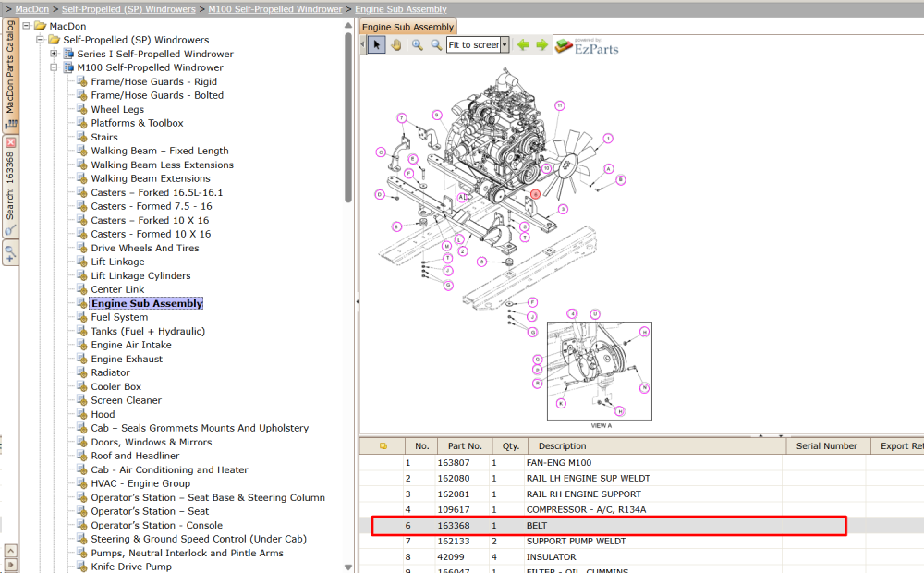Open Cooler Box
The width and height of the screenshot is (924, 573).
coord(116,386)
